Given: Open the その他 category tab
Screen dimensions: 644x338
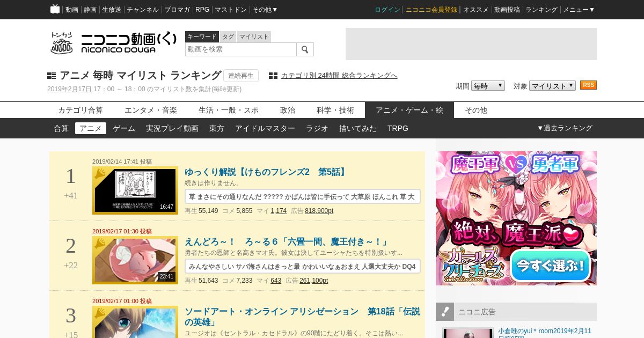Looking at the screenshot, I should tap(476, 110).
